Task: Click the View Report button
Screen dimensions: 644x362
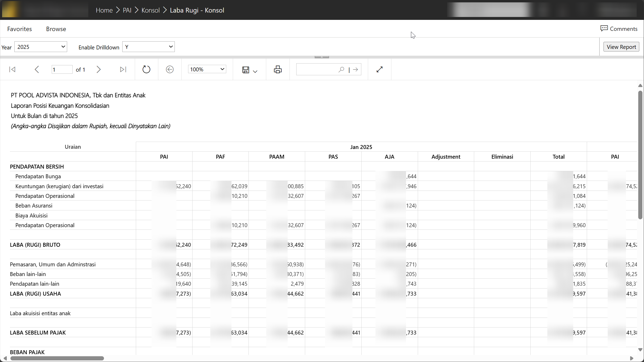Action: tap(621, 47)
